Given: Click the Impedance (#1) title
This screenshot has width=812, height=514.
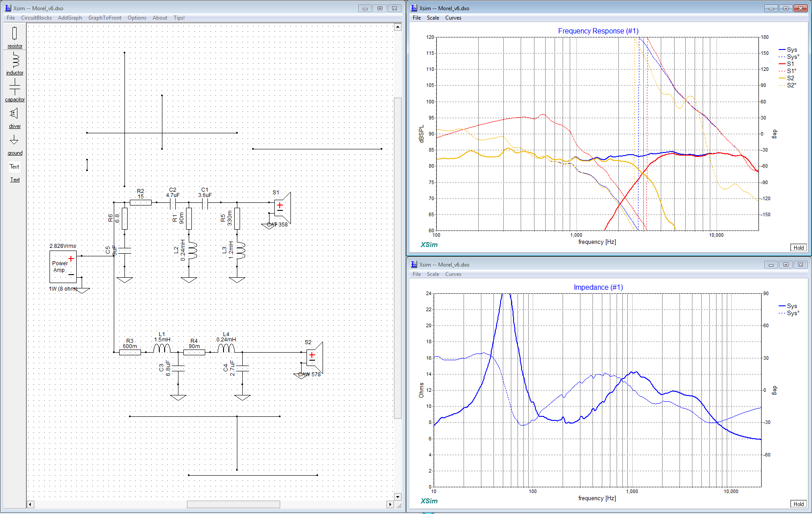Looking at the screenshot, I should tap(598, 287).
